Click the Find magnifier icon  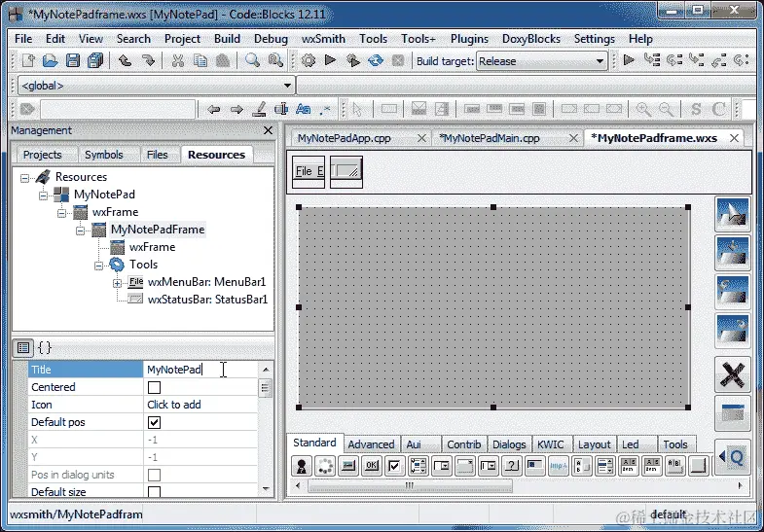[252, 60]
